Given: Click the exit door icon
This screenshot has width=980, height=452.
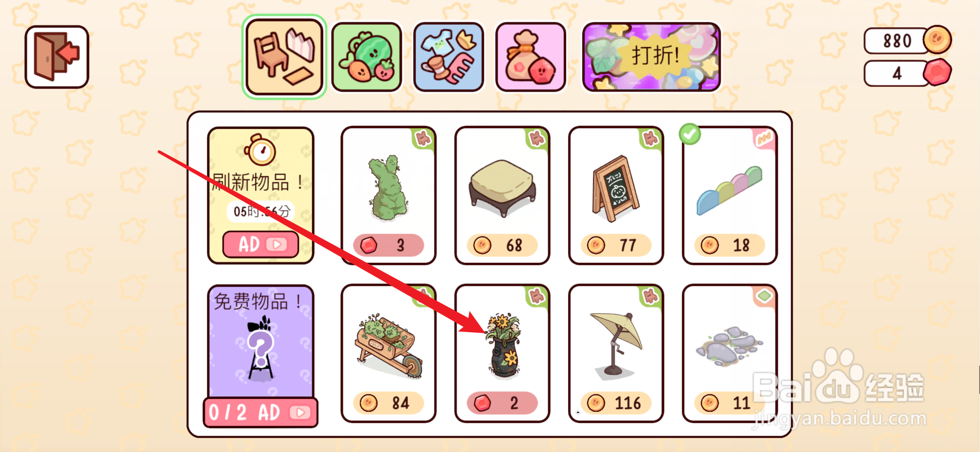Looking at the screenshot, I should pos(57,57).
